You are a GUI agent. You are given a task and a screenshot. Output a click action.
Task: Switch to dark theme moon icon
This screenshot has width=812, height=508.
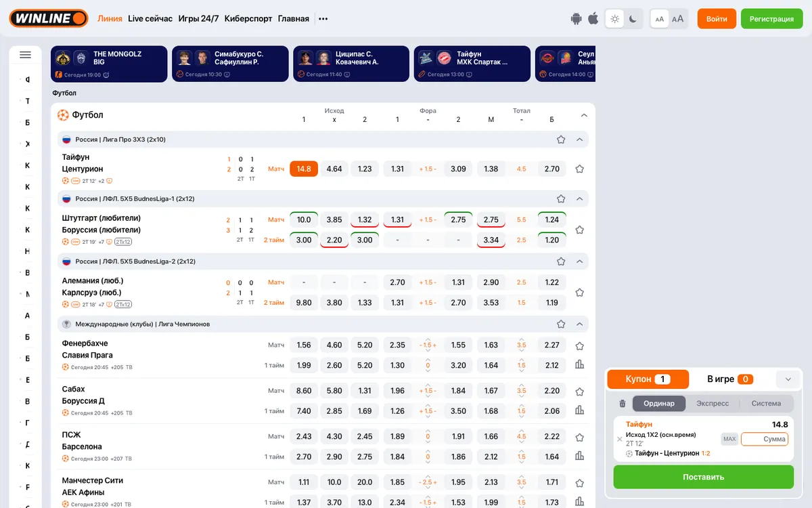[633, 19]
